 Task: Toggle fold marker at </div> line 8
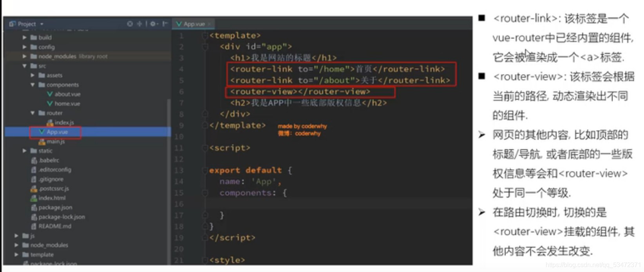tap(204, 114)
